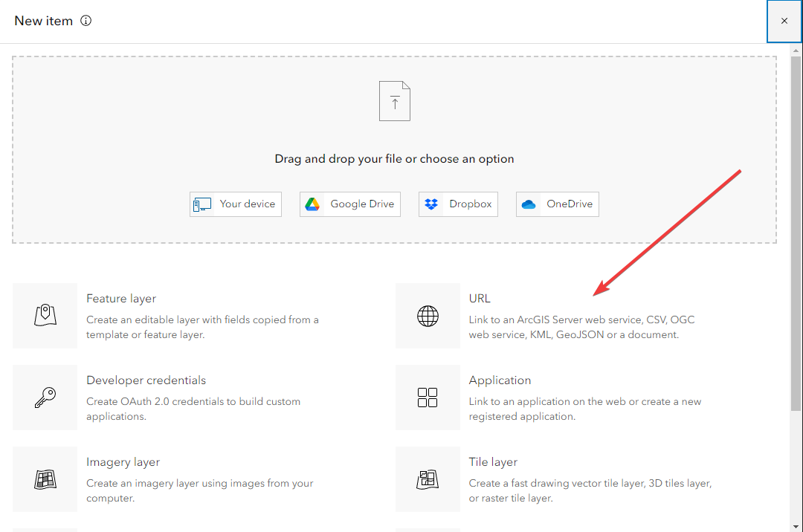Click the URL globe icon
Screen dimensions: 803x532
pos(428,315)
